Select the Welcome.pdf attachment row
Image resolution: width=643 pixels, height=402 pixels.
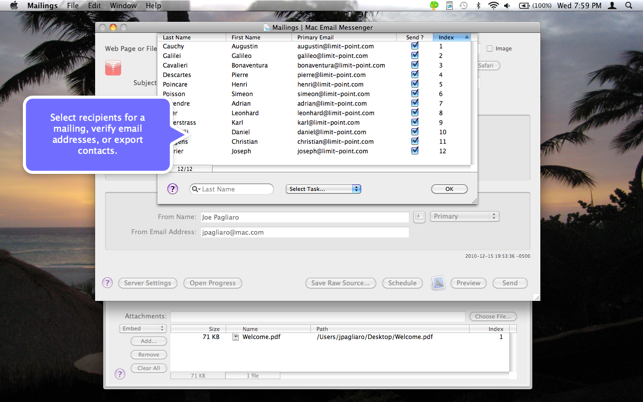(x=340, y=337)
